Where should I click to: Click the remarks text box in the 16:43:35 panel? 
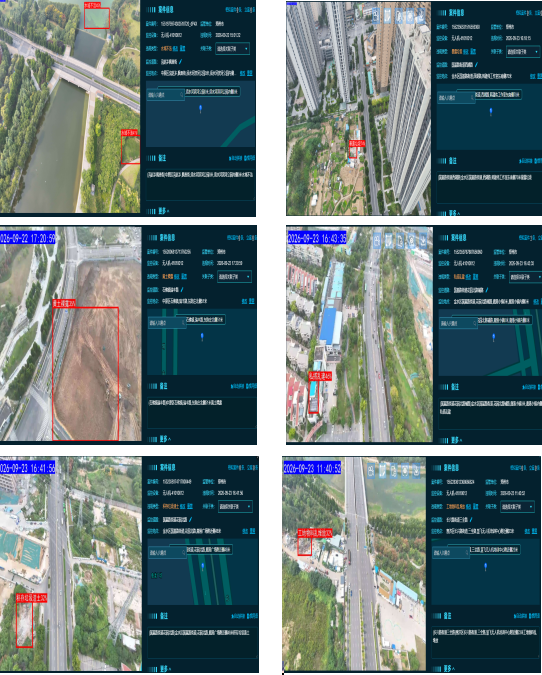(490, 413)
